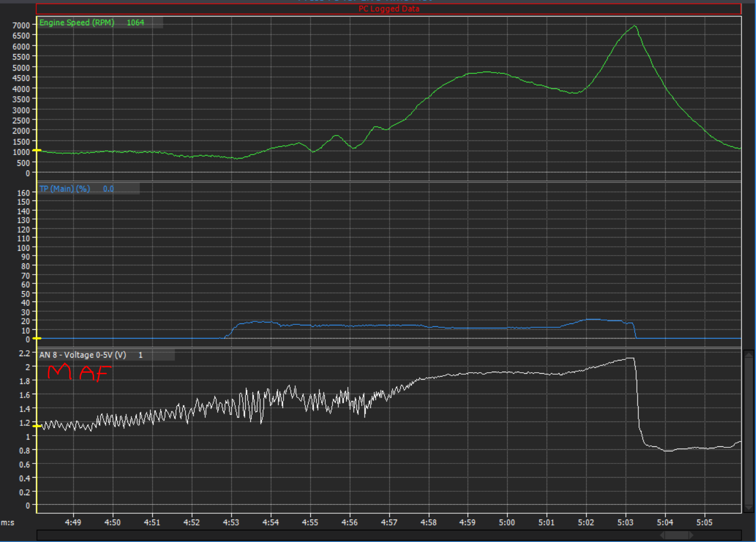Viewport: 756px width, 542px height.
Task: Click the PC Logged Data header bar
Action: [x=388, y=9]
